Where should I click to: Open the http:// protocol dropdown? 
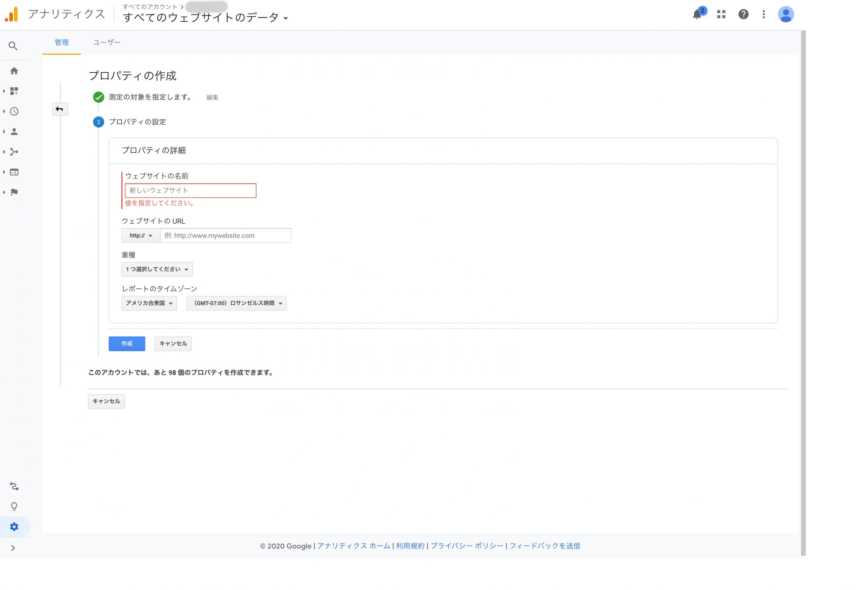click(141, 236)
